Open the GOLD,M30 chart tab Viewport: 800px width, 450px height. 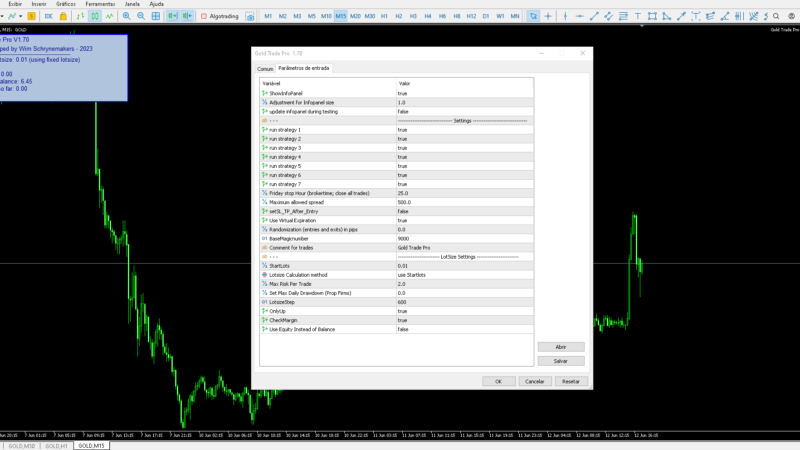pos(21,446)
